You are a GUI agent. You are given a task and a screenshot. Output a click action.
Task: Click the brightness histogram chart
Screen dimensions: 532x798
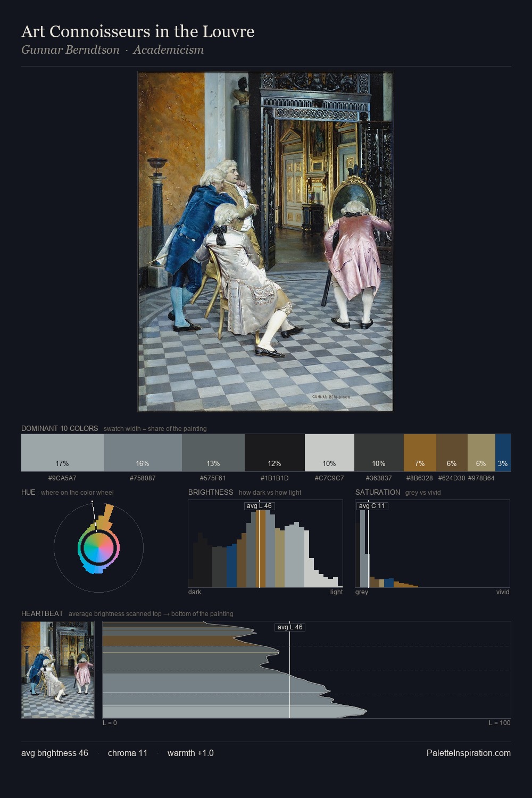coord(265,544)
